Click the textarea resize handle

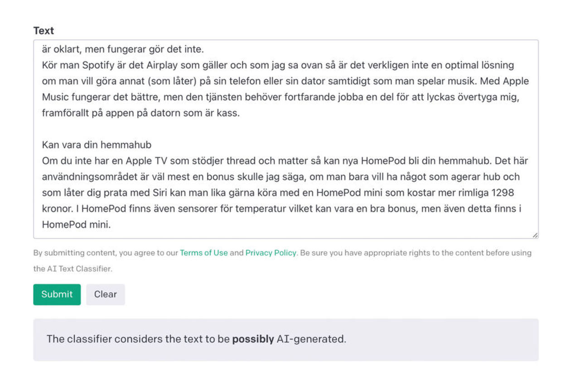tap(535, 234)
